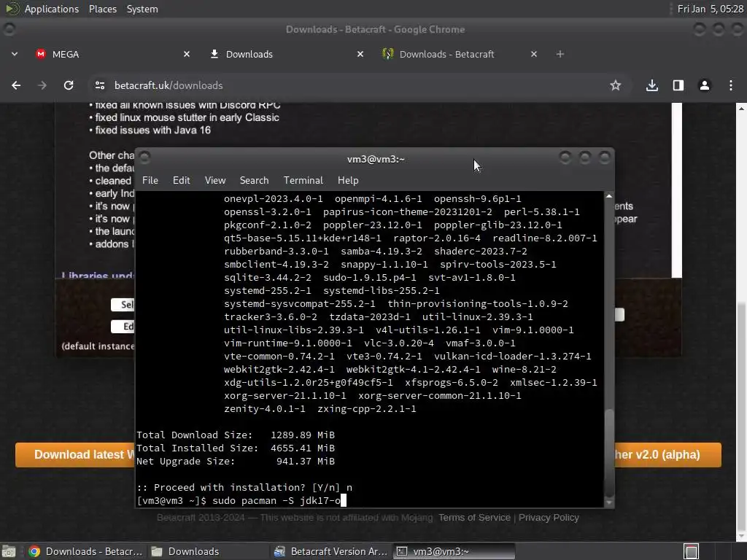Open tab search dropdown chevron
Screen dimensions: 747x560
click(x=15, y=54)
